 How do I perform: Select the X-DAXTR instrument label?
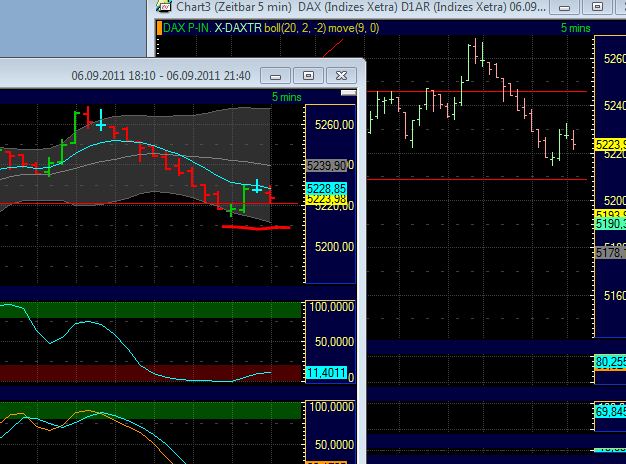point(238,28)
